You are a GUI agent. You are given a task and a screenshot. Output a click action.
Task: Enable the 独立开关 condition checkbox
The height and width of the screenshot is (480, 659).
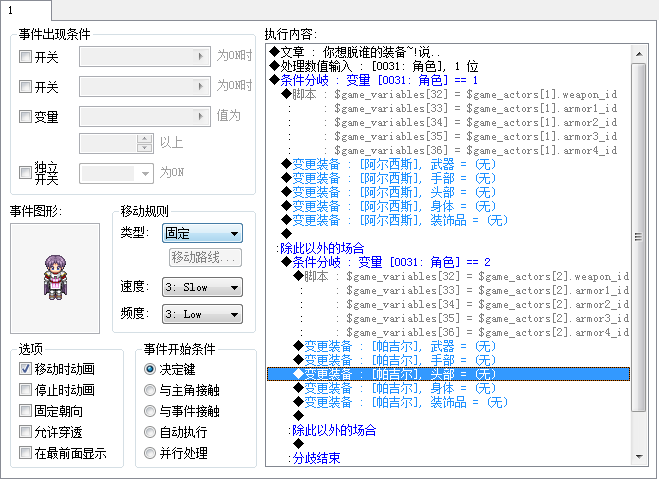[x=25, y=172]
